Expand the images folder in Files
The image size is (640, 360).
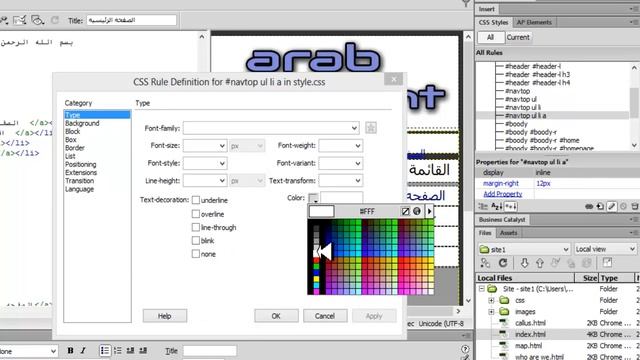coord(491,312)
